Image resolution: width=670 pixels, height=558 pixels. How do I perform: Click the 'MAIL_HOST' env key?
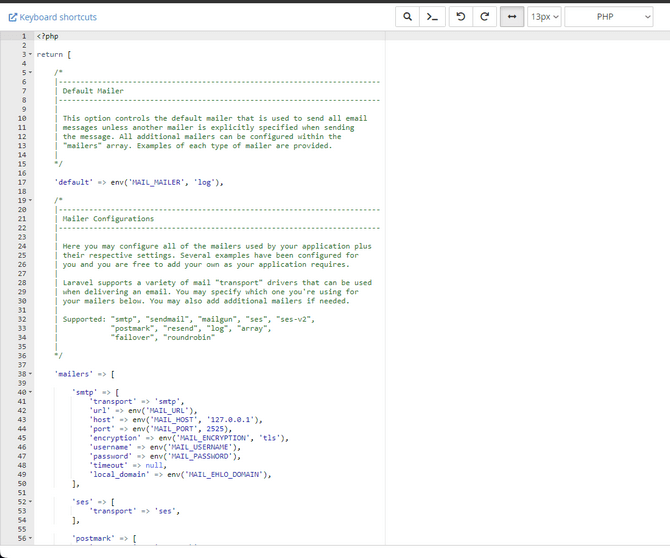pyautogui.click(x=174, y=420)
